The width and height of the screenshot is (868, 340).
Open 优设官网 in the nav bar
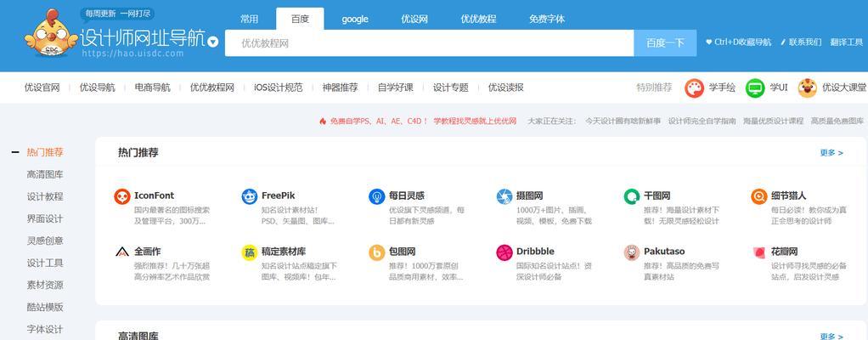pyautogui.click(x=42, y=88)
